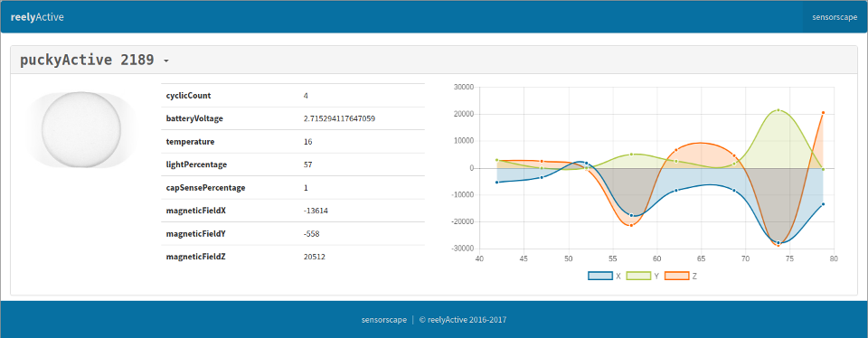
Task: Click the magneticFieldY value -558
Action: click(312, 234)
